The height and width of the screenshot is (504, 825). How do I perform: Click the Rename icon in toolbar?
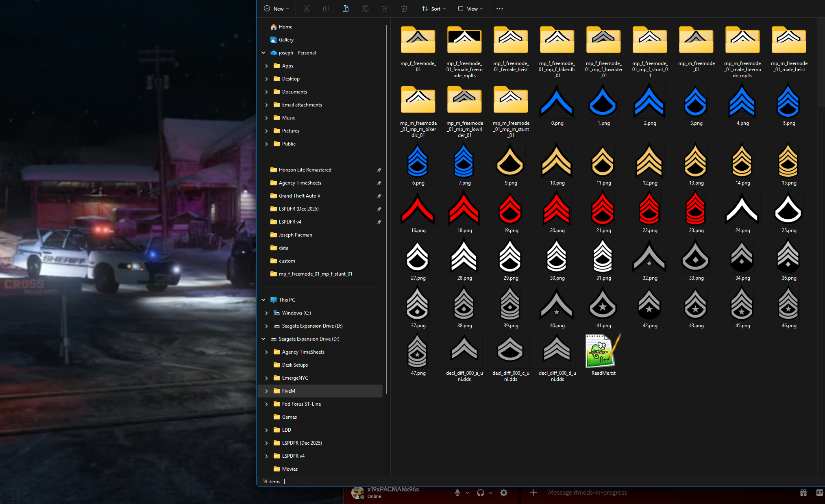pos(365,9)
